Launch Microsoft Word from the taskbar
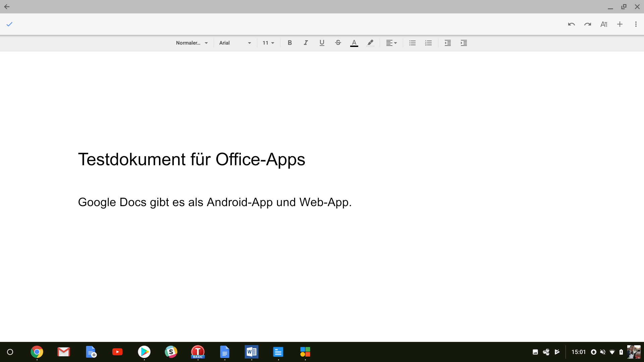The image size is (644, 362). click(x=251, y=352)
